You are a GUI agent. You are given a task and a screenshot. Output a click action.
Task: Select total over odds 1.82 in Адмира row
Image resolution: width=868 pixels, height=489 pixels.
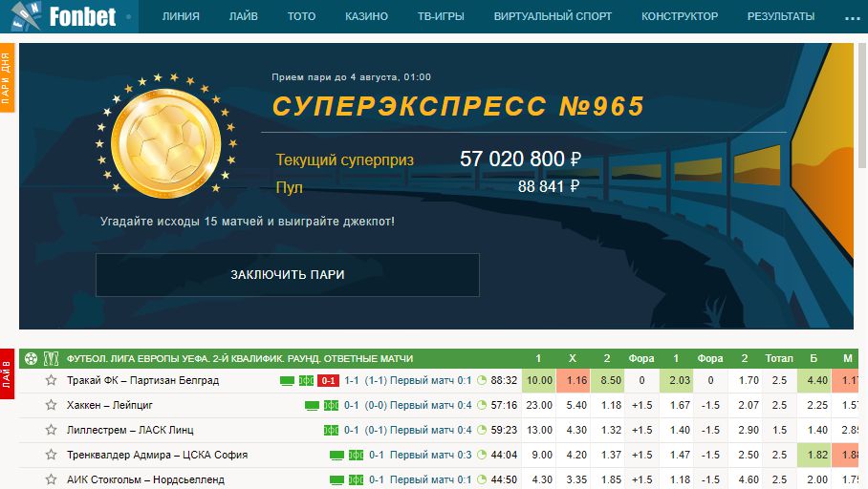coord(814,455)
